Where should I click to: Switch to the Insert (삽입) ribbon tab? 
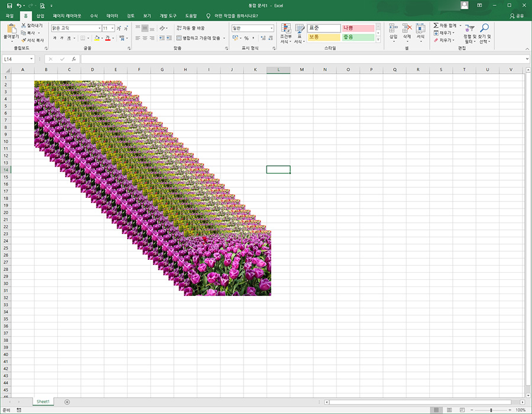40,15
